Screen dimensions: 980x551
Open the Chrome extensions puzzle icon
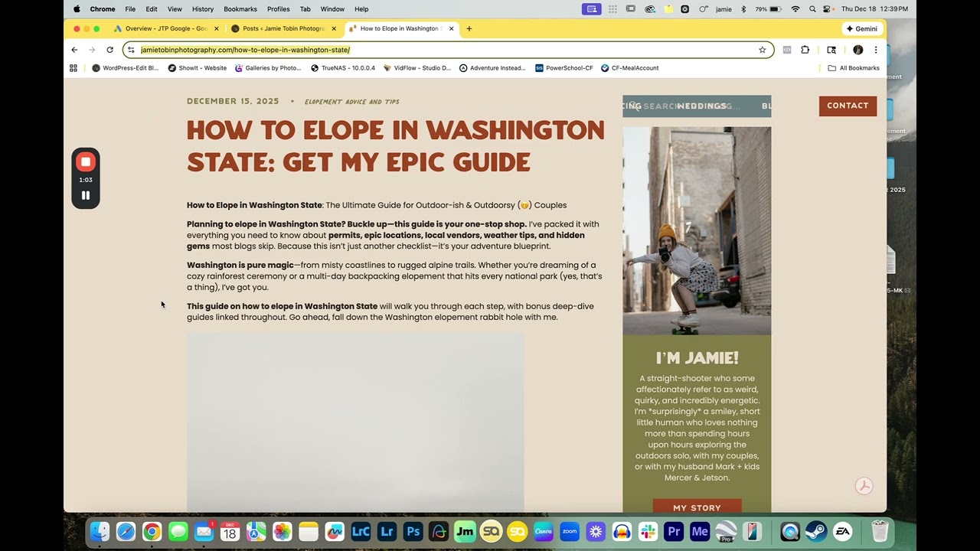(x=805, y=50)
